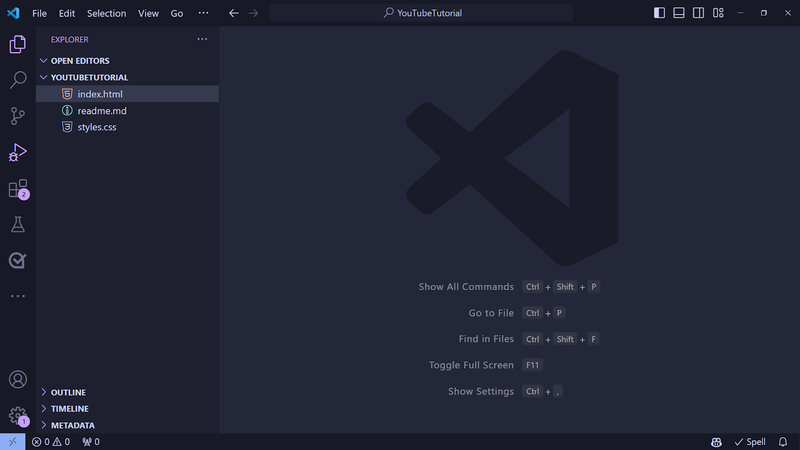Open the Manage gear icon
Image resolution: width=800 pixels, height=450 pixels.
tap(18, 415)
